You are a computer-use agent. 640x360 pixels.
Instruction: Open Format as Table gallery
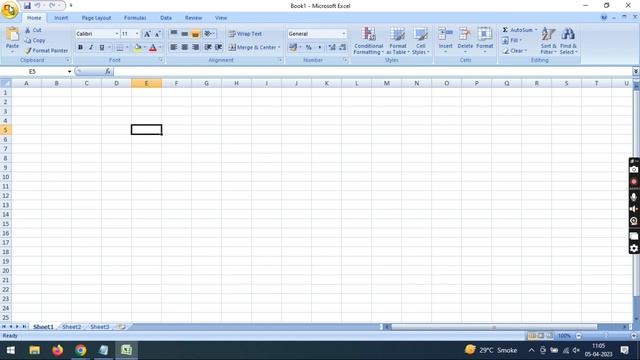click(x=398, y=41)
